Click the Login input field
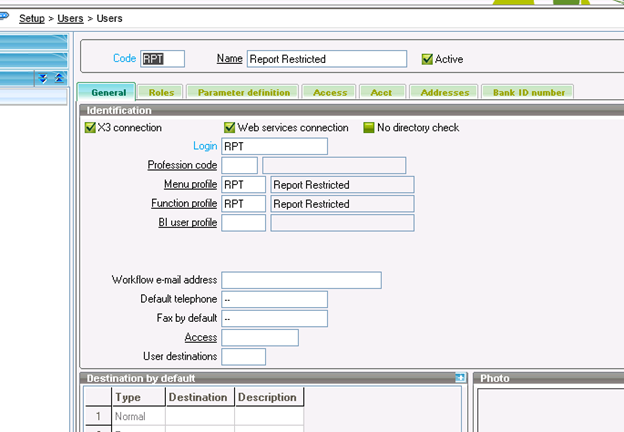This screenshot has width=624, height=432. [274, 147]
